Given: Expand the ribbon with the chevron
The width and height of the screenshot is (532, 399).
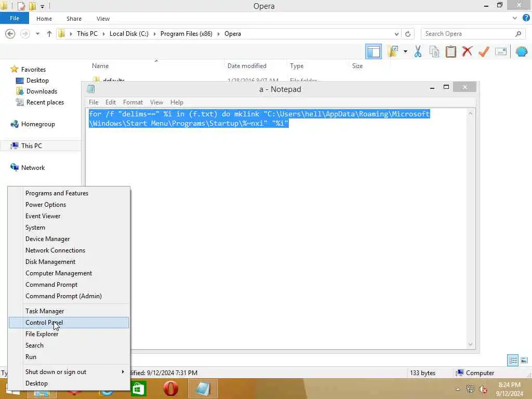Looking at the screenshot, I should click(x=515, y=18).
